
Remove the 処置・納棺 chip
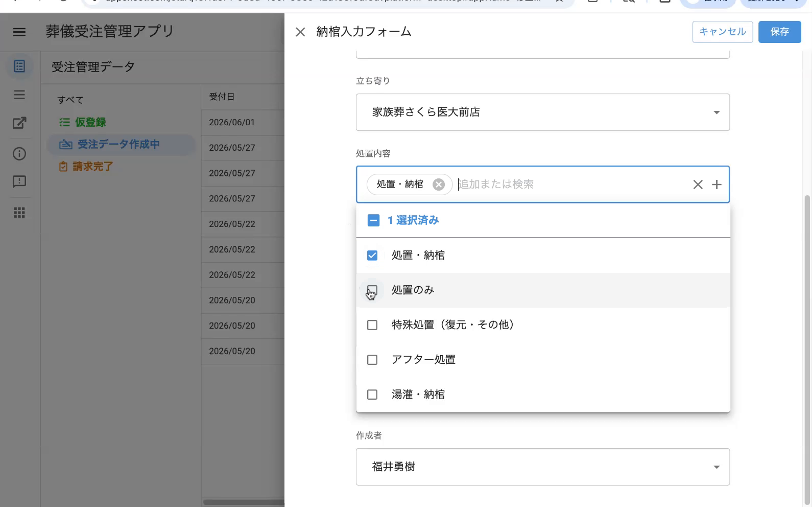coord(439,185)
